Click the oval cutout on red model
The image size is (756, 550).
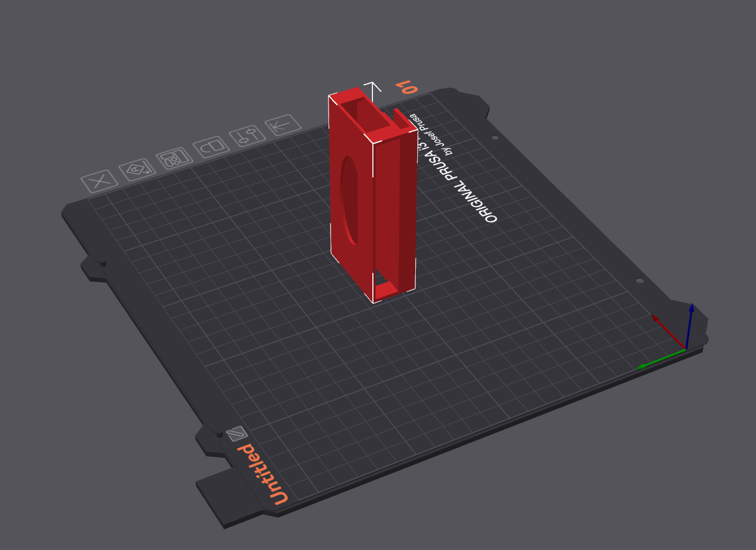pyautogui.click(x=349, y=200)
